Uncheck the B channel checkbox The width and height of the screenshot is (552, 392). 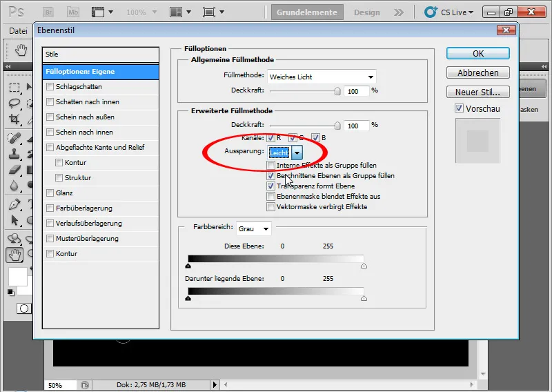[x=315, y=138]
